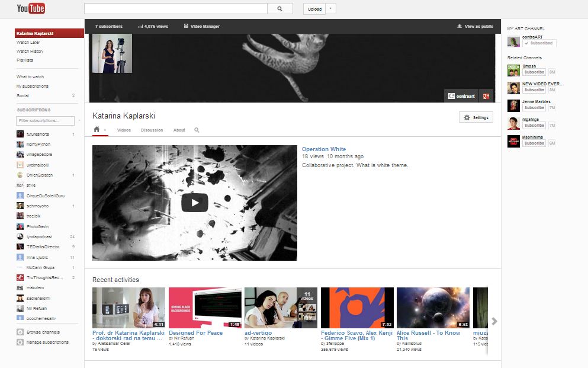
Task: Click the YouTube logo
Action: click(31, 8)
